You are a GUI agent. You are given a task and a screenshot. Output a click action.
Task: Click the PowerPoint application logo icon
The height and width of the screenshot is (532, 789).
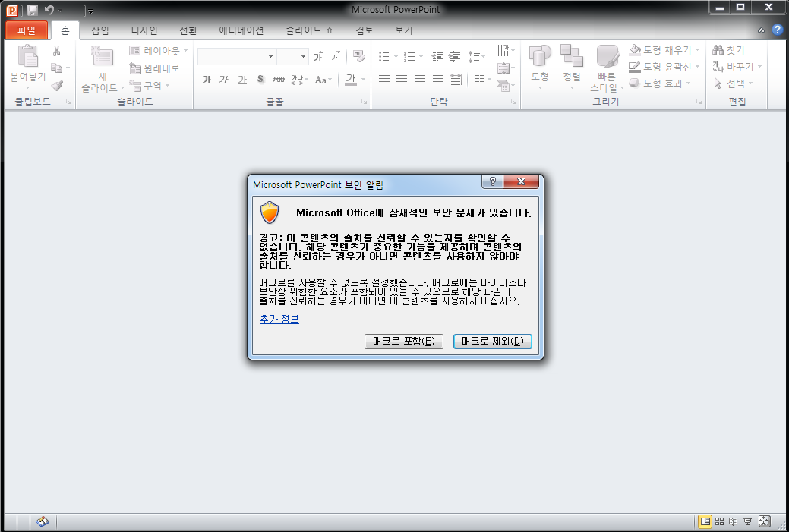11,10
